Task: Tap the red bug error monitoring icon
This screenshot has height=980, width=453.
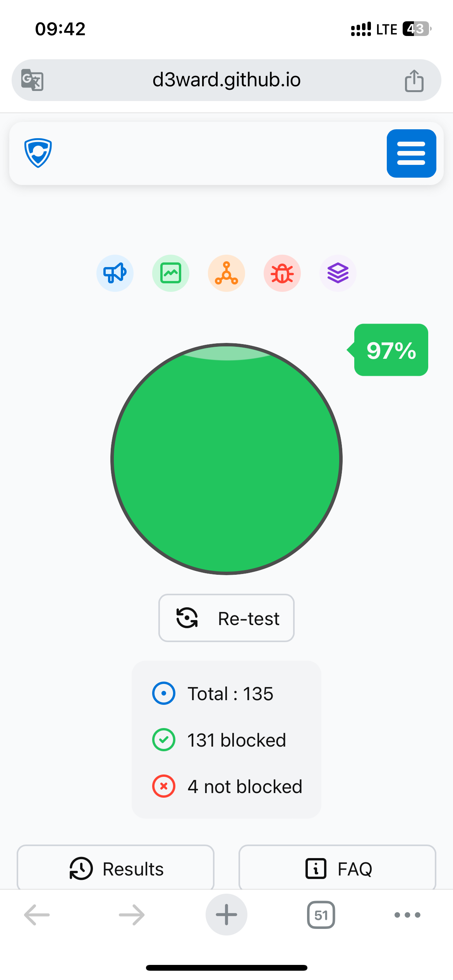Action: (x=282, y=273)
